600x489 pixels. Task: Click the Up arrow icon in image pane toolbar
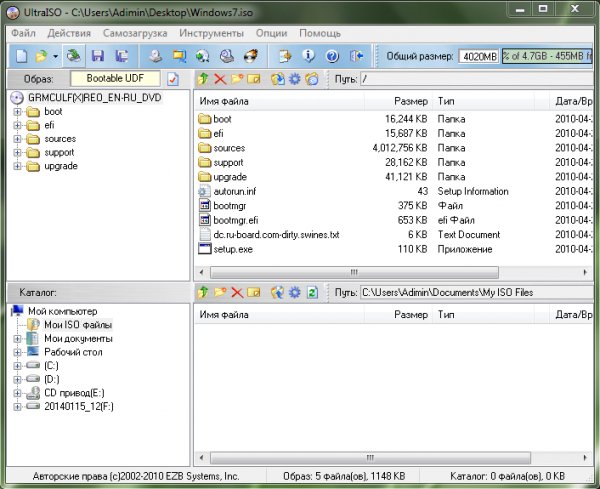[203, 79]
